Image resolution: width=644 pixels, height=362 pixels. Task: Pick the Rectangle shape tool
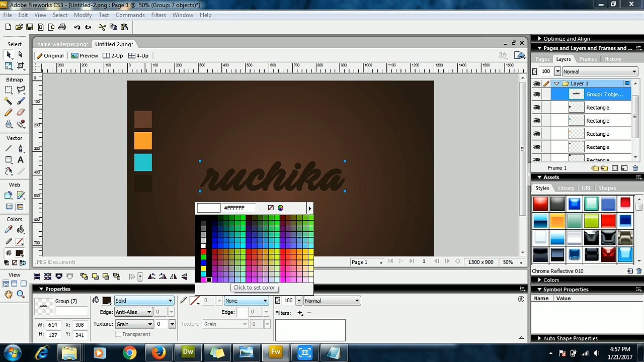(x=9, y=159)
